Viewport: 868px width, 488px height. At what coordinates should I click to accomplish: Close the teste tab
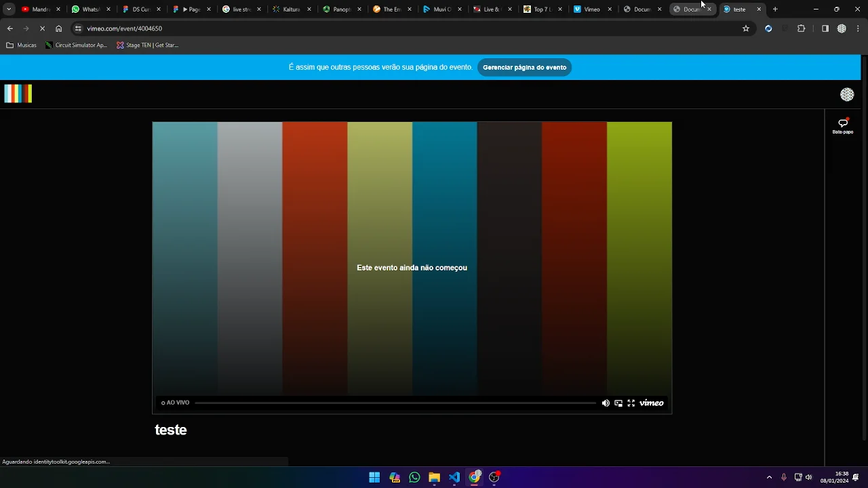759,9
